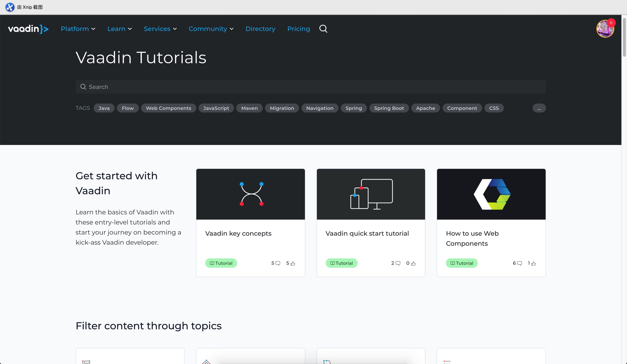
Task: Expand the Learn menu
Action: tap(120, 29)
